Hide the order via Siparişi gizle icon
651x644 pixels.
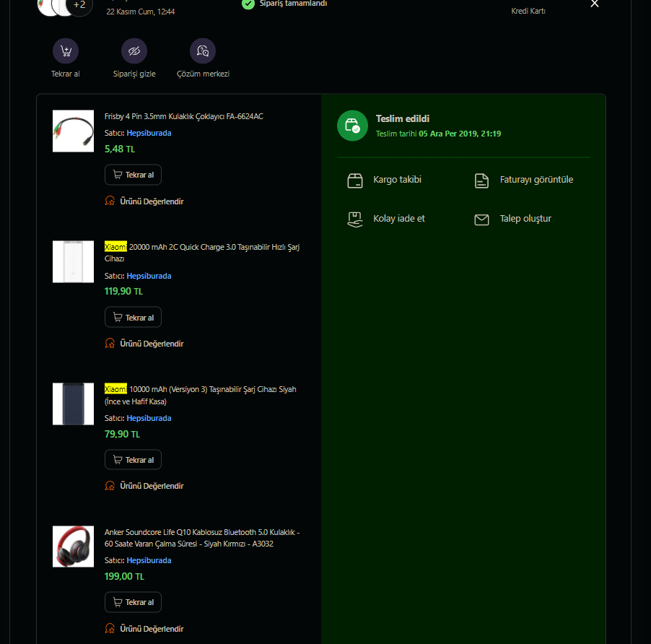coord(134,51)
